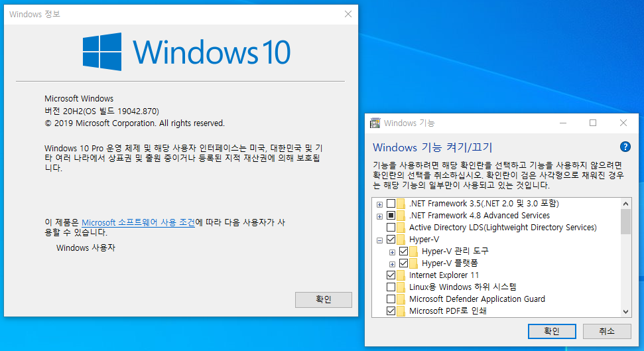
Task: Uncheck Internet Explorer 11 checkbox
Action: pos(391,275)
